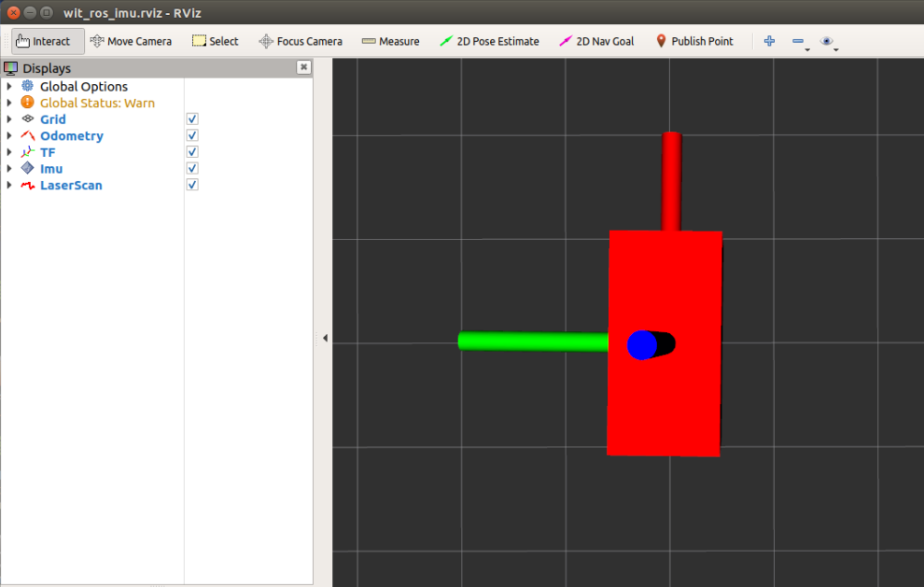Pick the Measure tool
This screenshot has height=587, width=924.
tap(391, 41)
